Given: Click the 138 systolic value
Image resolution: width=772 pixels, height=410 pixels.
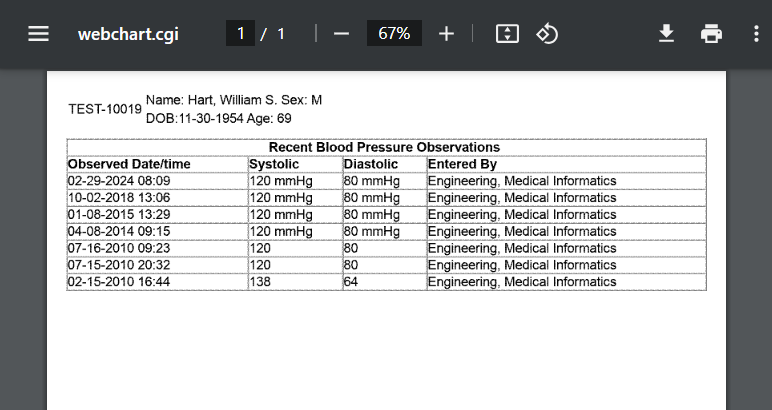Looking at the screenshot, I should [261, 282].
